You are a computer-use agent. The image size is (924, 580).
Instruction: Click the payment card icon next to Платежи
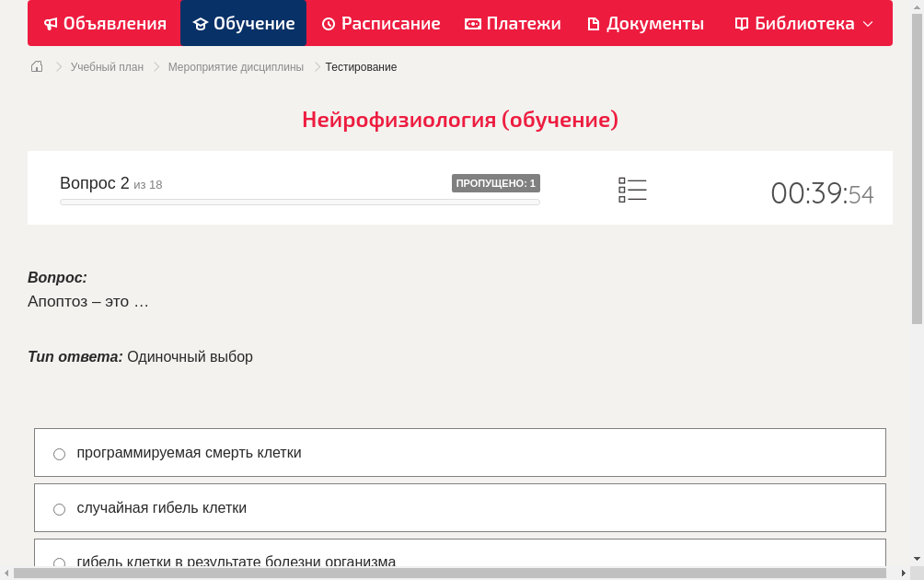(x=473, y=23)
